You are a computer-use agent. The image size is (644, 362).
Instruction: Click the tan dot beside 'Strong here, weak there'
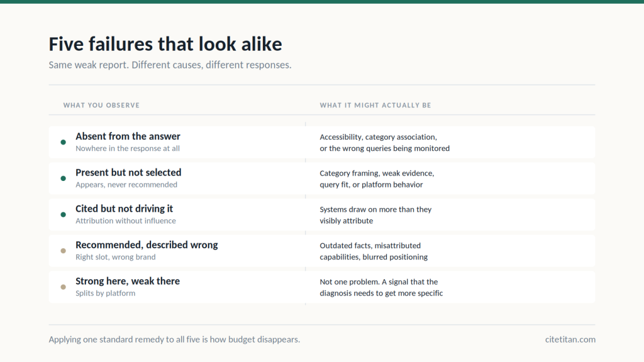coord(64,287)
